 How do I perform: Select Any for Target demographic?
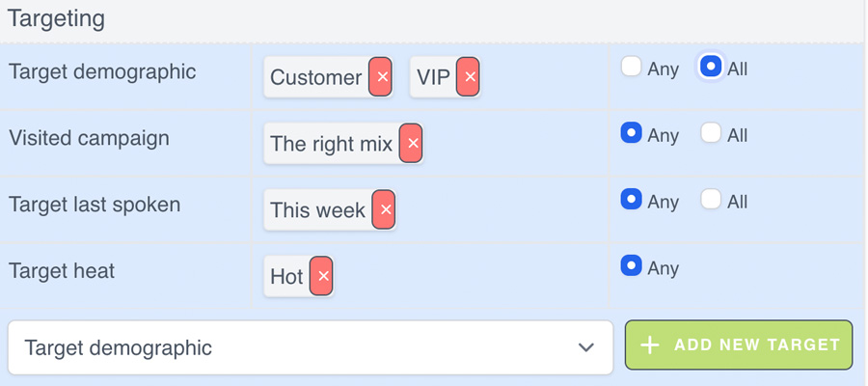[x=632, y=68]
